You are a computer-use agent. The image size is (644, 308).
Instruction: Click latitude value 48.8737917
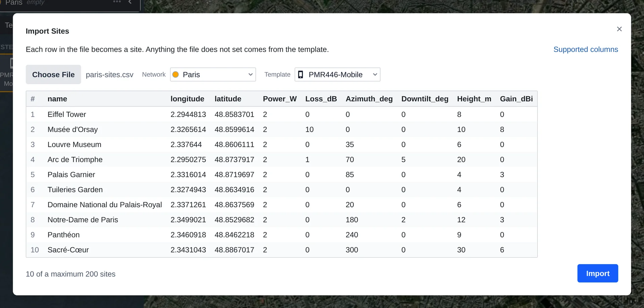click(234, 160)
